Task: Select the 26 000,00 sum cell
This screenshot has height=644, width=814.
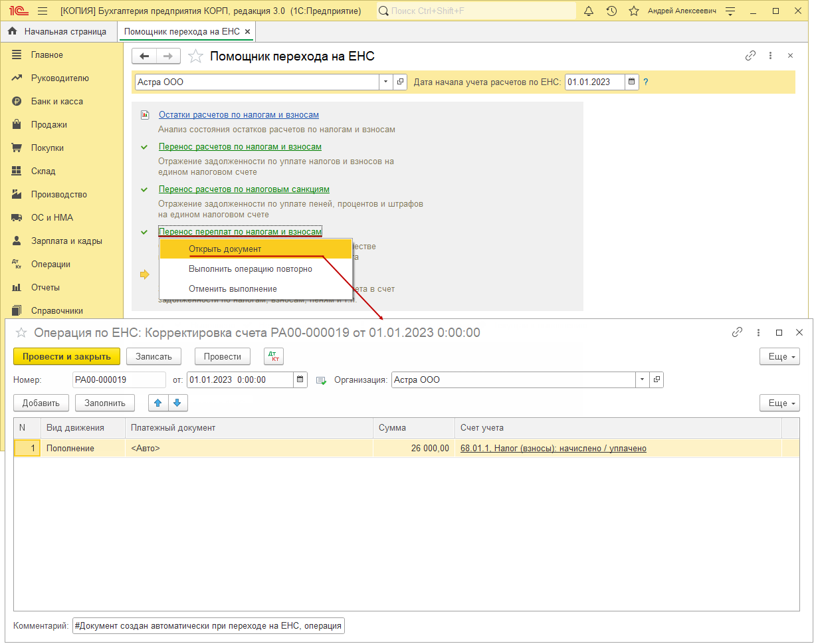Action: (413, 449)
